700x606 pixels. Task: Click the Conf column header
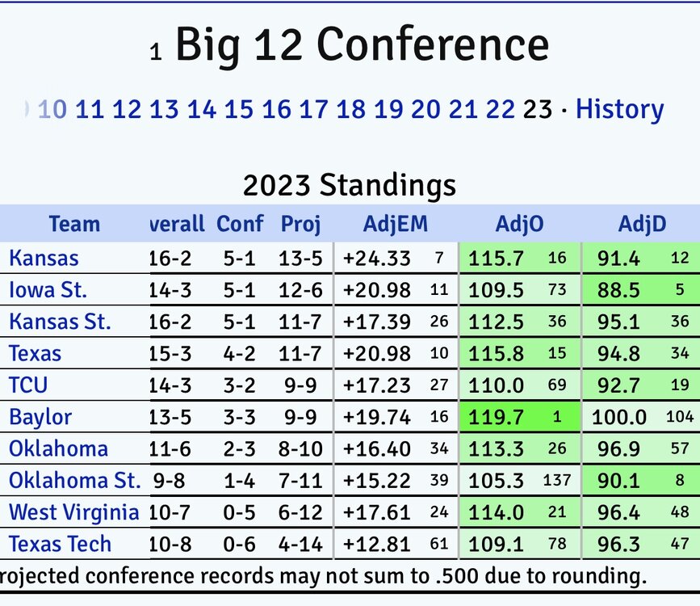[240, 224]
